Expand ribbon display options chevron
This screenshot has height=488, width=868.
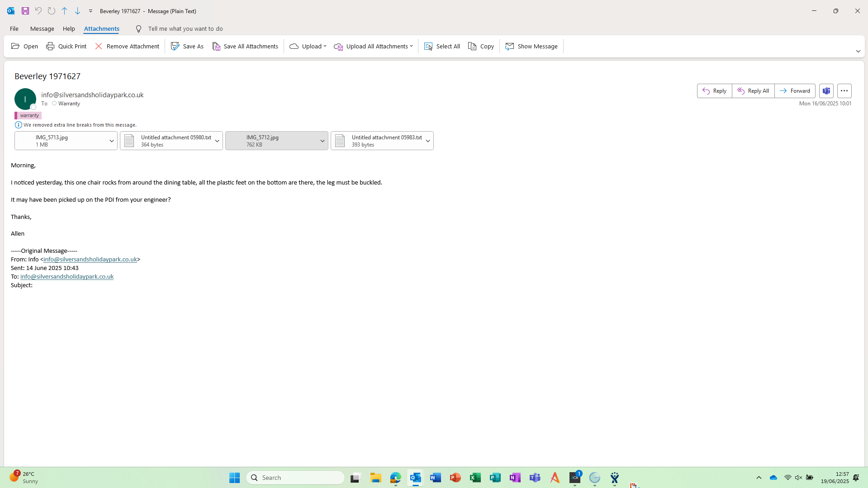(858, 51)
